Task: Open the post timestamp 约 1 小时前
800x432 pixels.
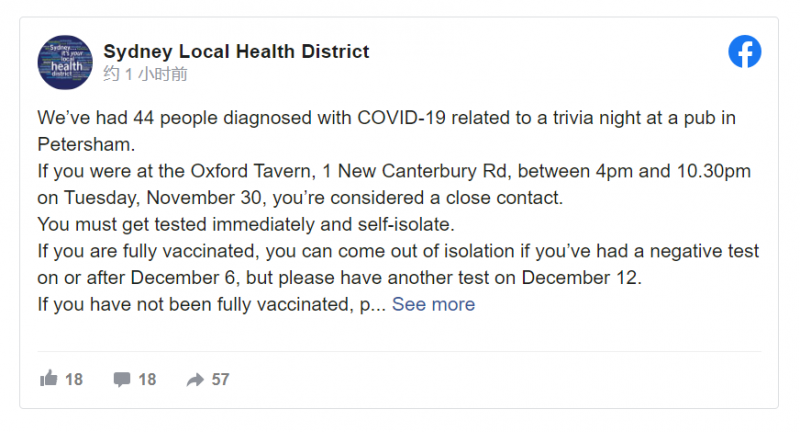Action: (145, 74)
